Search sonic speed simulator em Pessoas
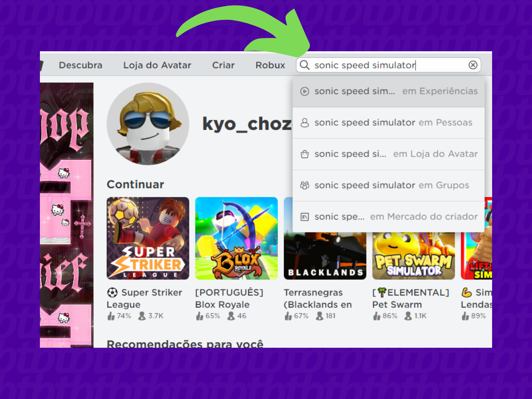Image resolution: width=532 pixels, height=399 pixels. point(388,123)
